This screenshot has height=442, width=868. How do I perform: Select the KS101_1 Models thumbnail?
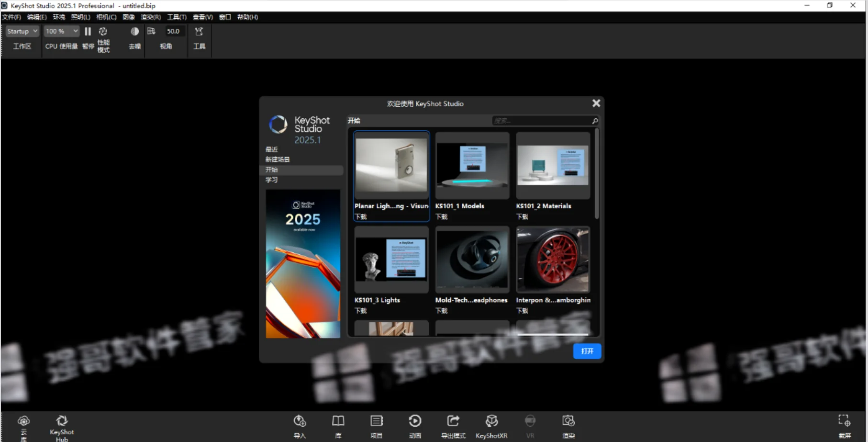pyautogui.click(x=472, y=165)
